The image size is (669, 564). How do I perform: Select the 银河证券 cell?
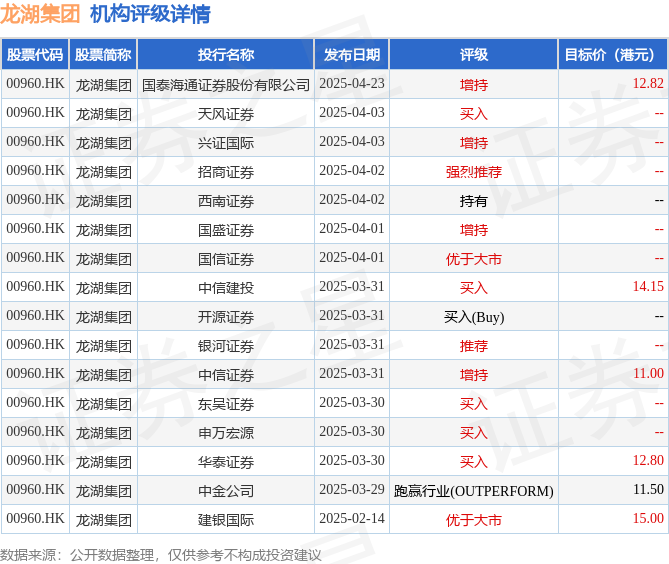[226, 346]
